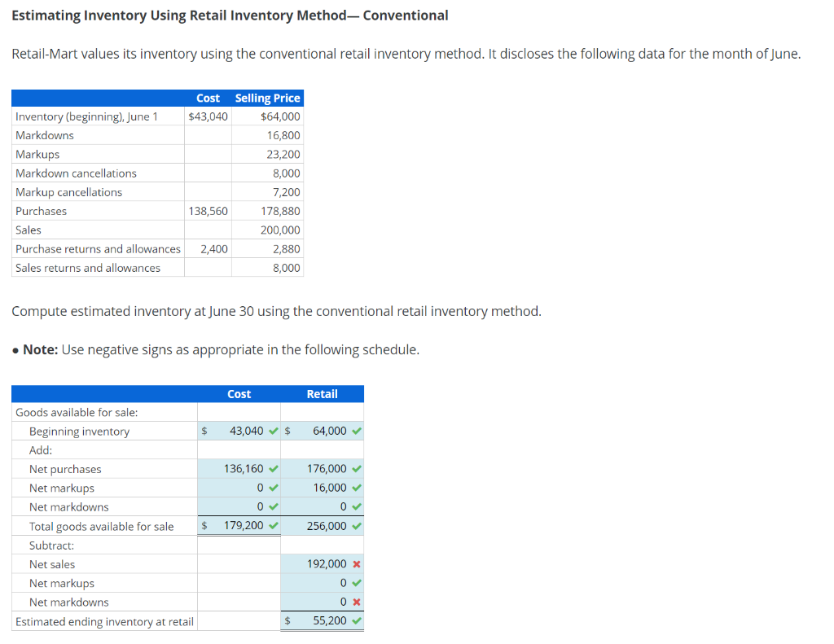The width and height of the screenshot is (834, 644).
Task: Click the 'Cost' header in the schedule
Action: coord(239,394)
